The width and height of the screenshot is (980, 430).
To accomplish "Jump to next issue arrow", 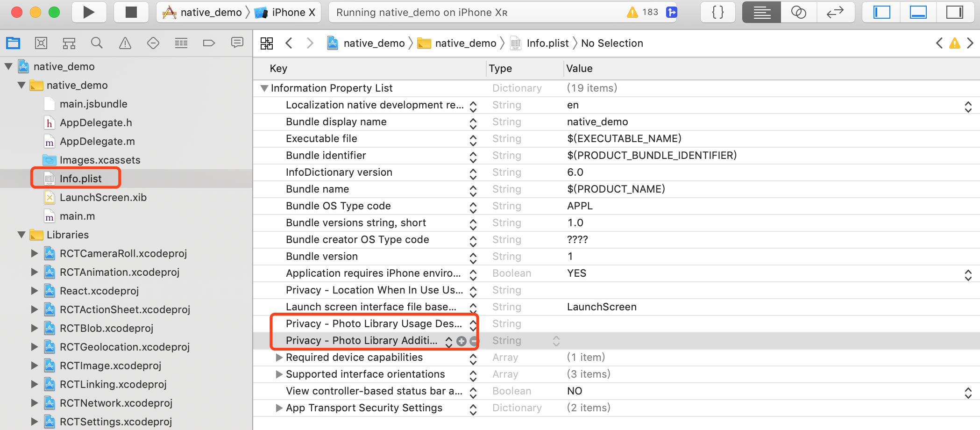I will point(970,43).
